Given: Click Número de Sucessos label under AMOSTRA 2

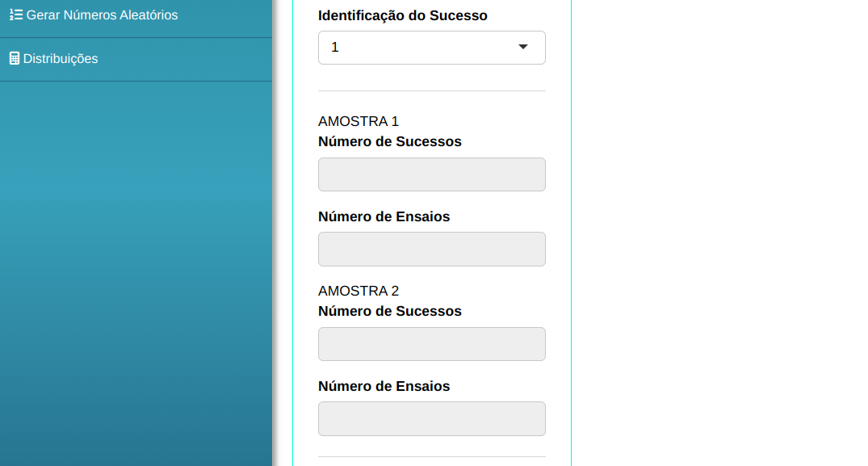Looking at the screenshot, I should [389, 312].
